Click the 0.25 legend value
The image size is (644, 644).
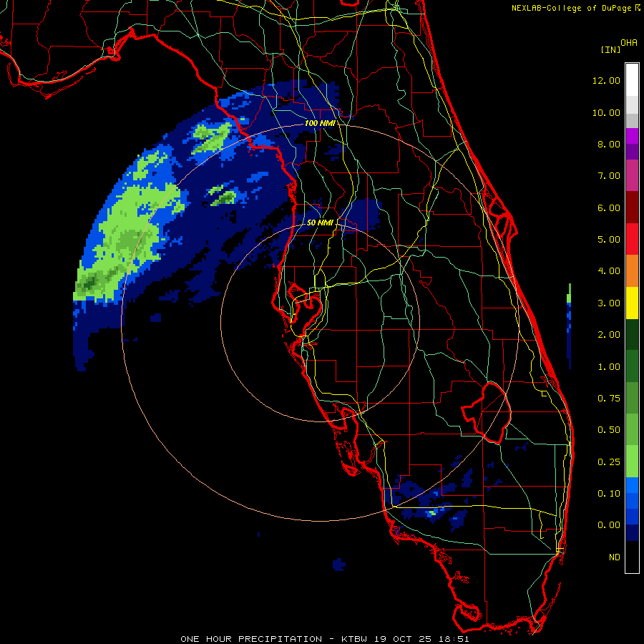pyautogui.click(x=609, y=462)
